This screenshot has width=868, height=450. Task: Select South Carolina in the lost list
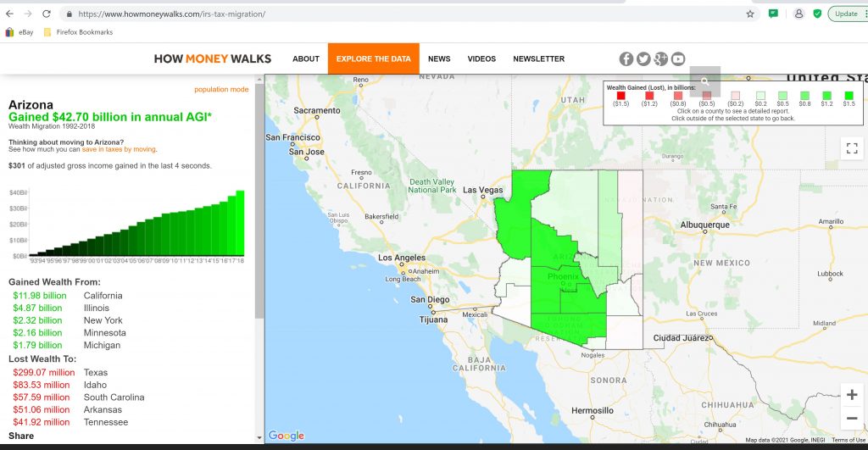coord(114,397)
